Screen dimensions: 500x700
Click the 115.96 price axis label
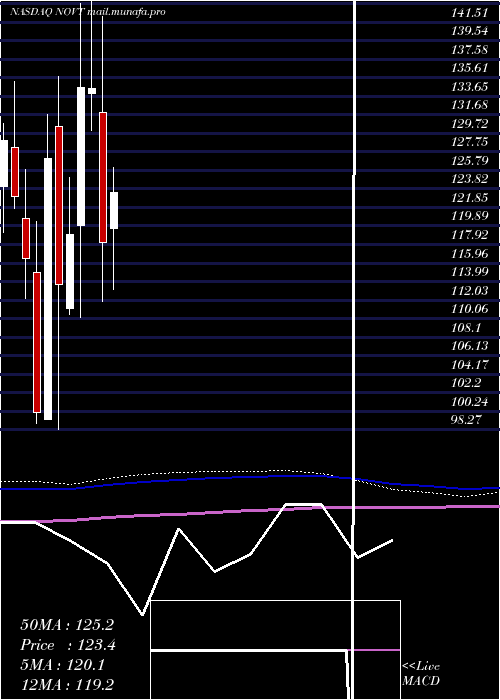coord(470,253)
